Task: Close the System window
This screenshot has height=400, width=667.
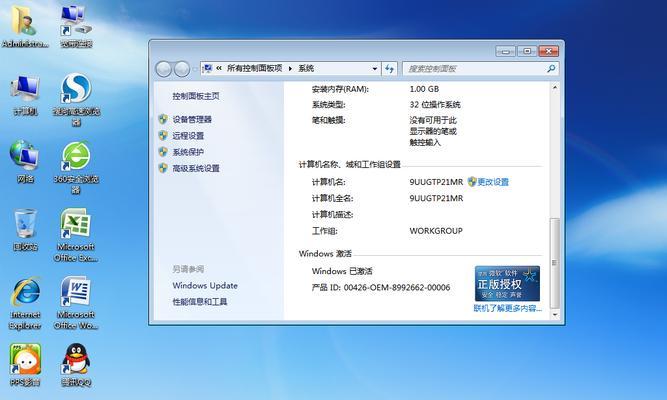Action: pos(548,51)
